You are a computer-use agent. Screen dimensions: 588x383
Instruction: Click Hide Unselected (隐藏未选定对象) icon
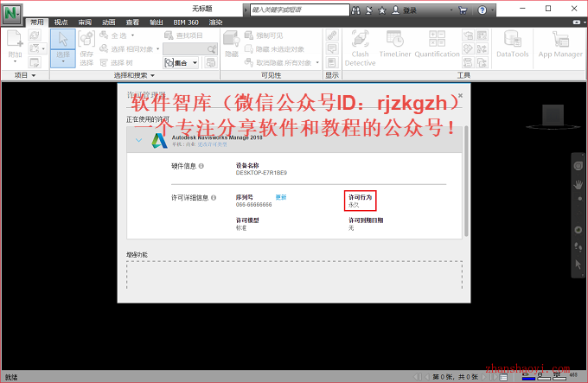pos(249,48)
